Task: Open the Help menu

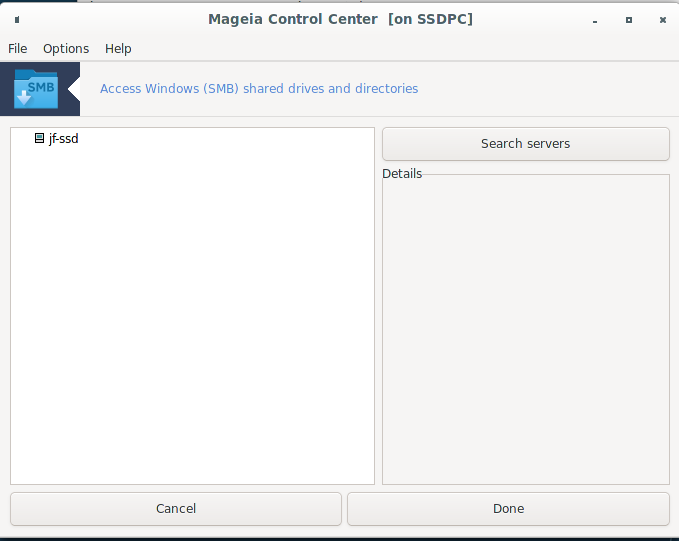Action: (118, 49)
